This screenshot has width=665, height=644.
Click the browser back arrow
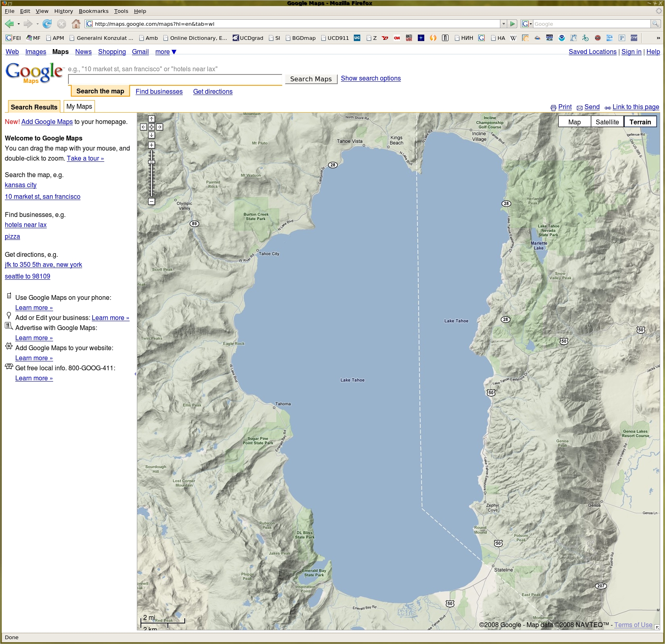pyautogui.click(x=9, y=24)
